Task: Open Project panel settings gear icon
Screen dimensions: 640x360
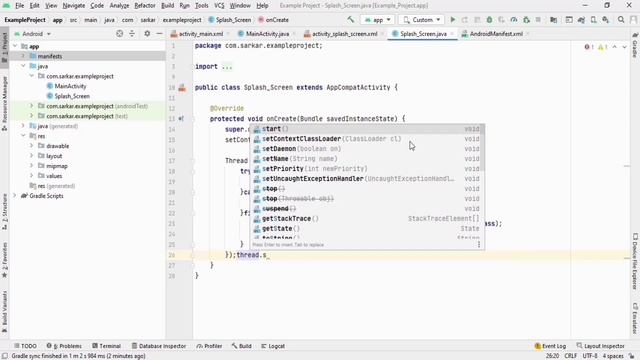Action: 147,33
